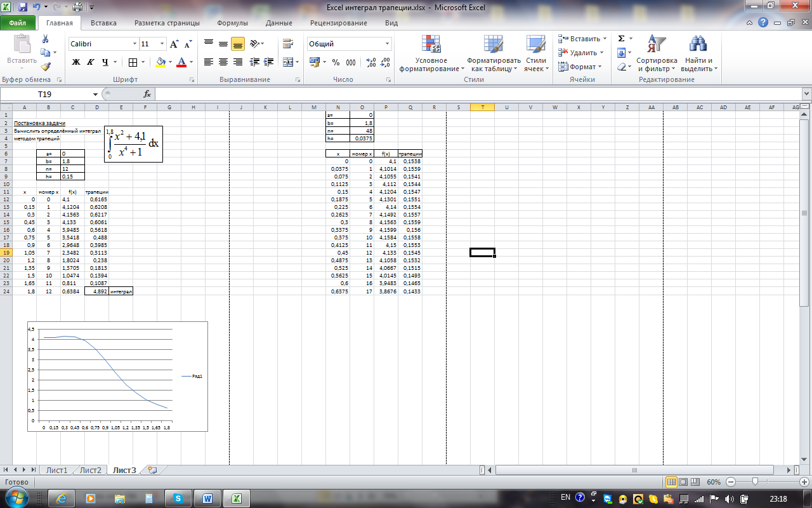Expand Форматировать как таблицу gallery
Viewport: 812px width, 508px height.
tap(494, 53)
